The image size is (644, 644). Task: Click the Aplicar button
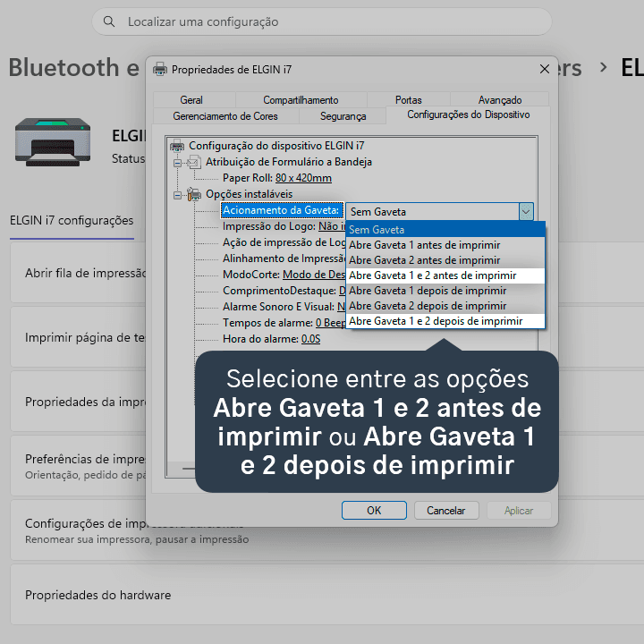click(x=518, y=510)
